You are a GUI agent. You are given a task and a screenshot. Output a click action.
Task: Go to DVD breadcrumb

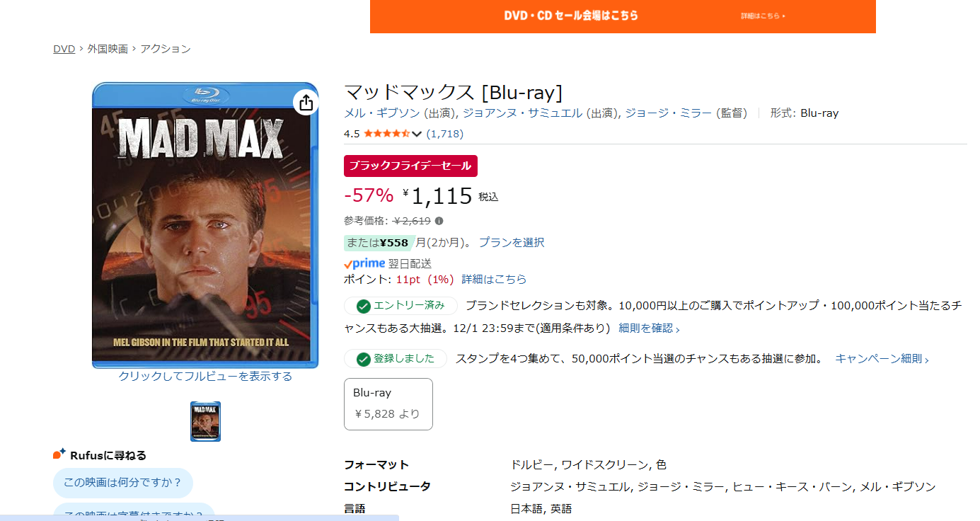click(64, 49)
